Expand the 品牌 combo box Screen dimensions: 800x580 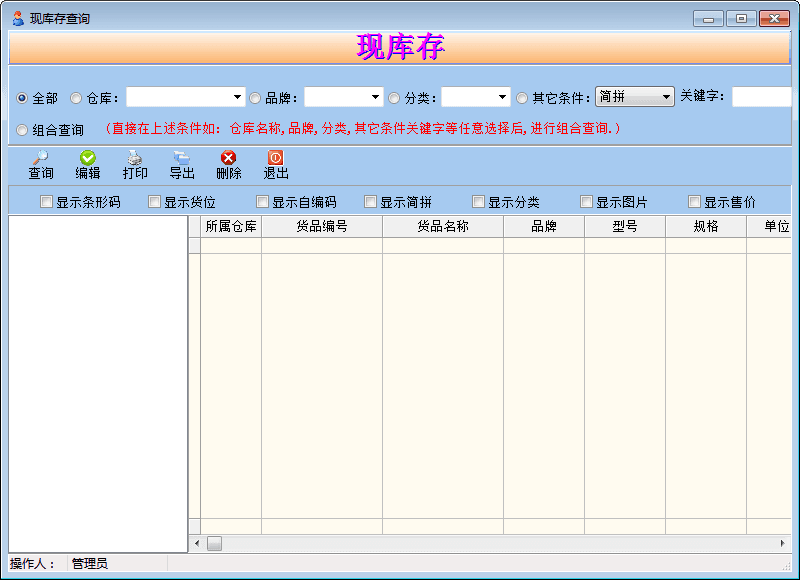(x=375, y=97)
